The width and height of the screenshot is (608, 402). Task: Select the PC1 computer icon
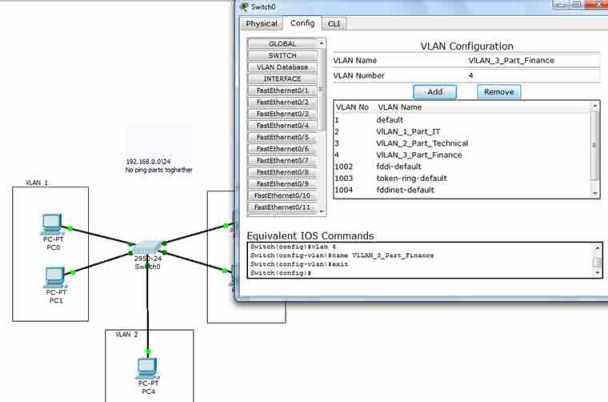[x=55, y=278]
